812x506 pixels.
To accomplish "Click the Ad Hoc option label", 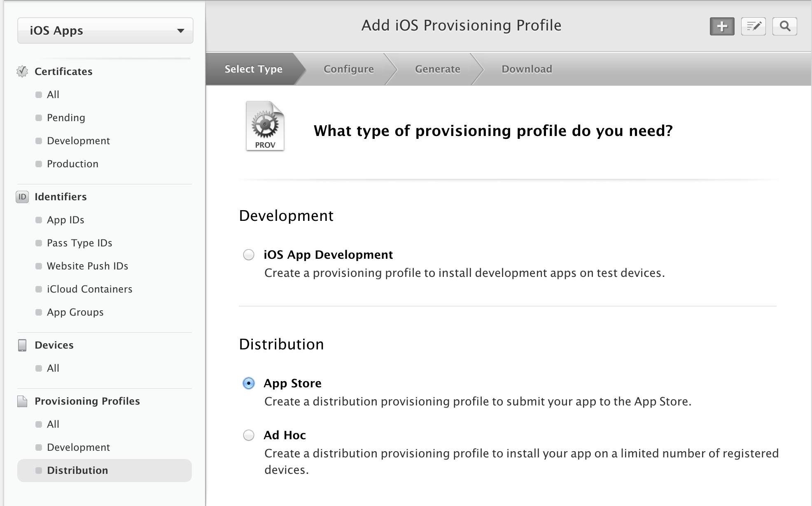I will coord(285,435).
